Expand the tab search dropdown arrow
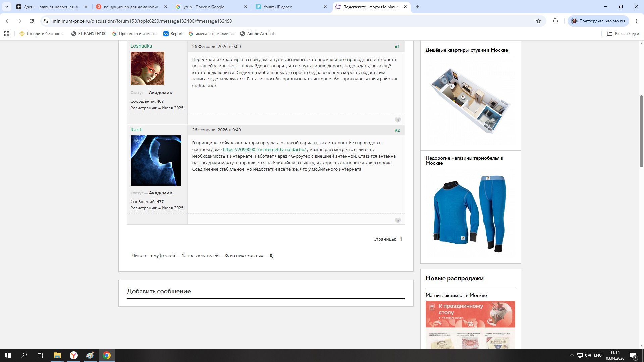Screen dimensions: 644x362 tap(7, 7)
